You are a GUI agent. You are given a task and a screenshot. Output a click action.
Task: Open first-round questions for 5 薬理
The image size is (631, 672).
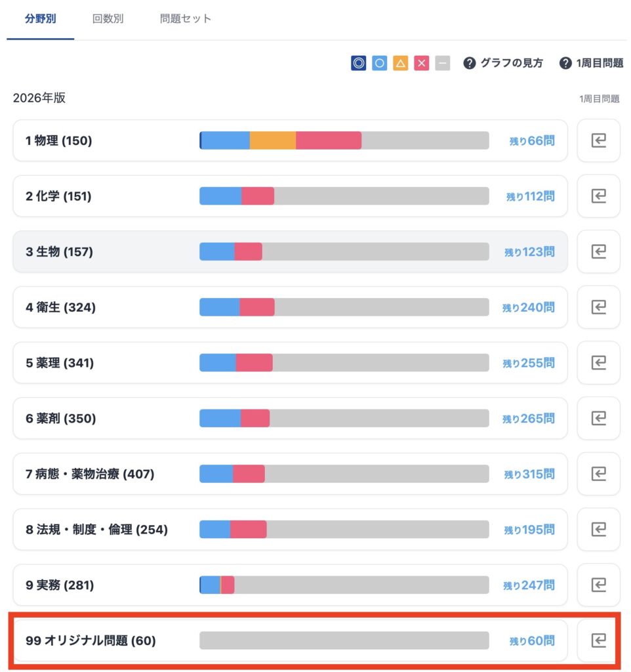(598, 362)
